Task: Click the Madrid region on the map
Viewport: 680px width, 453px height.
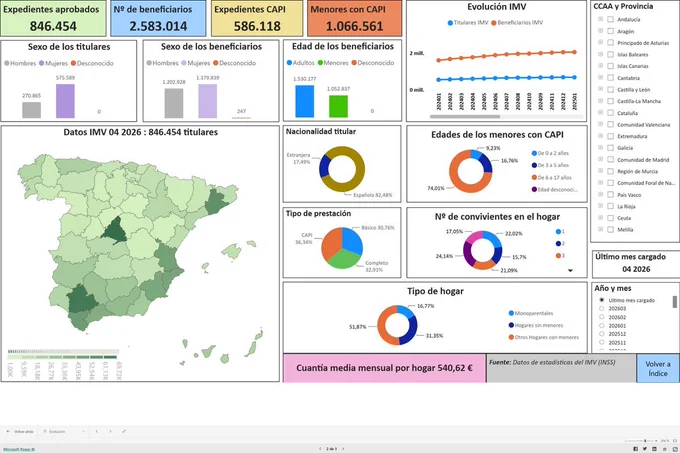Action: click(114, 230)
